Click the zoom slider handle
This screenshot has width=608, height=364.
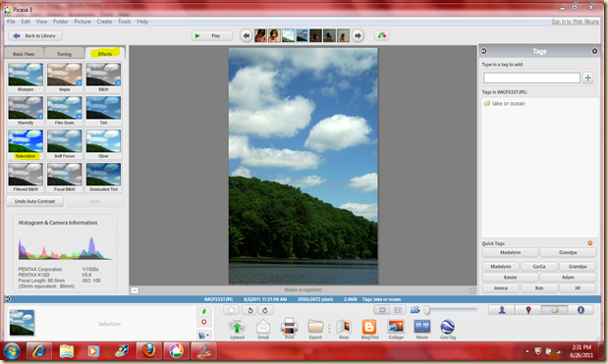tap(427, 310)
